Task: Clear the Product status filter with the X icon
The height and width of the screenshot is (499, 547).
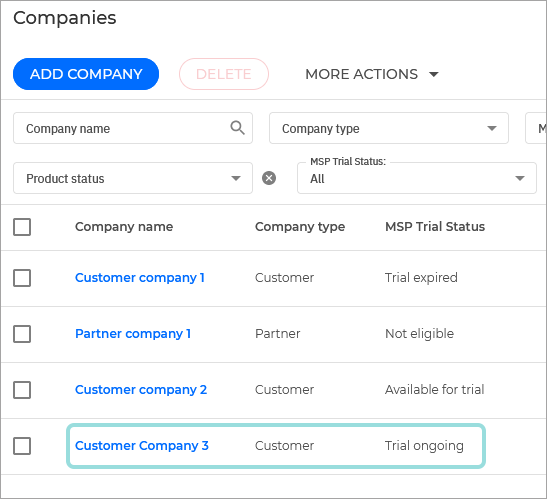Action: point(269,178)
